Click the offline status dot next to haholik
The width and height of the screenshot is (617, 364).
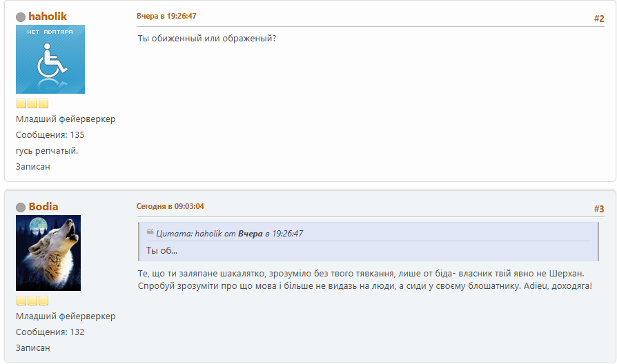coord(21,17)
